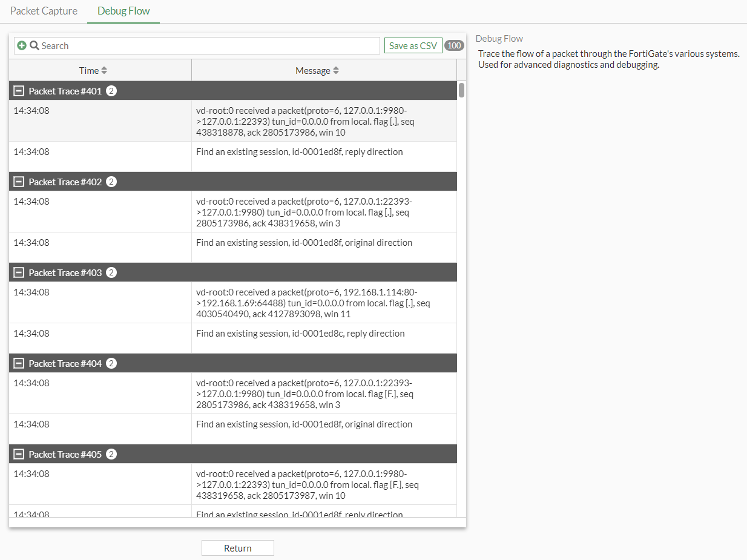Click the add search filter plus icon
The image size is (747, 560).
[21, 45]
